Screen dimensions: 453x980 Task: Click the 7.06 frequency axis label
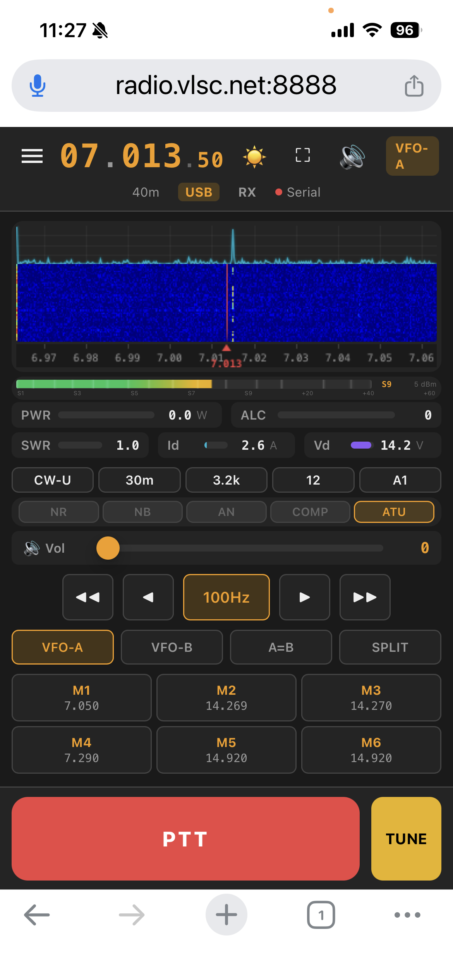[x=422, y=358]
